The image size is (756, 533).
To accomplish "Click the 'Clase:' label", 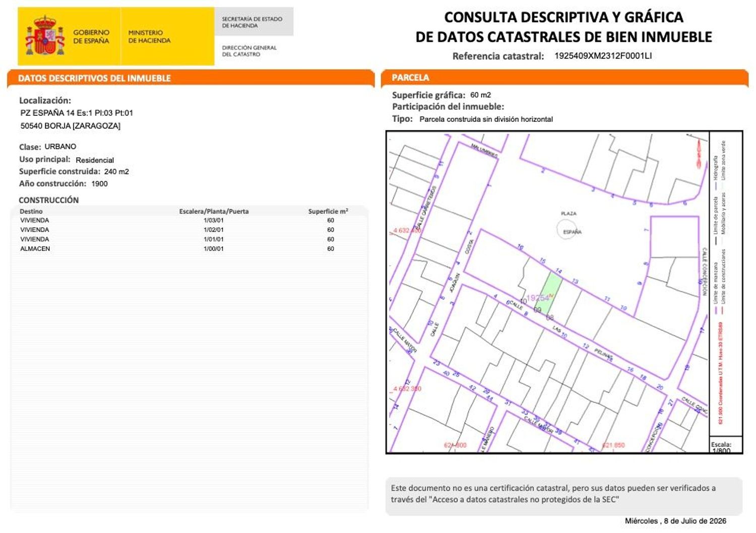I will [30, 147].
